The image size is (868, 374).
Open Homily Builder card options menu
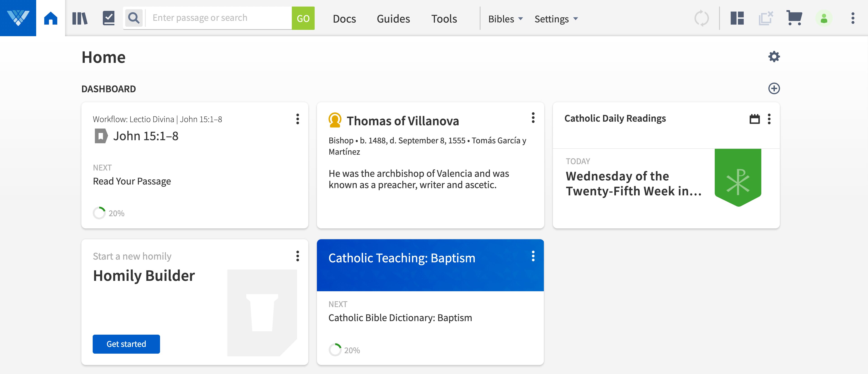pos(297,256)
